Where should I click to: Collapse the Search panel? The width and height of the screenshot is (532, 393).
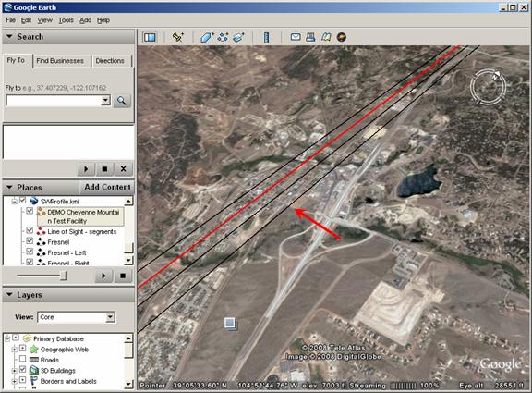pyautogui.click(x=9, y=36)
